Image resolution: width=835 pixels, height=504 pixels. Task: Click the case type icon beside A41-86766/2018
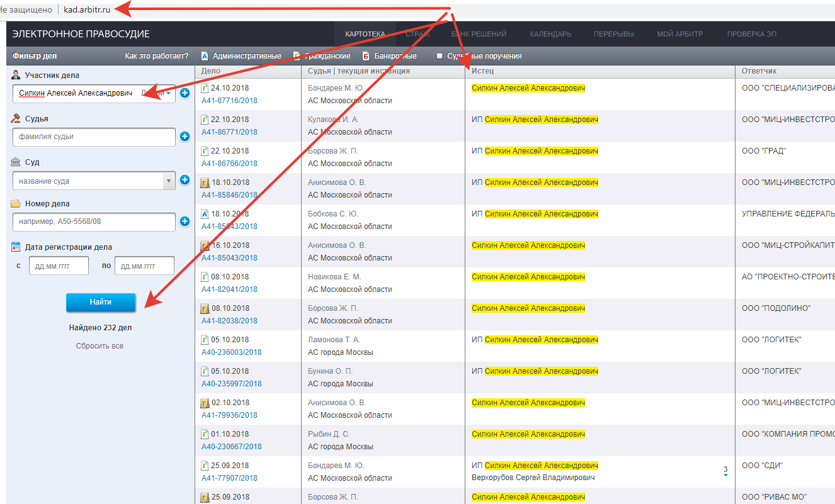(205, 151)
